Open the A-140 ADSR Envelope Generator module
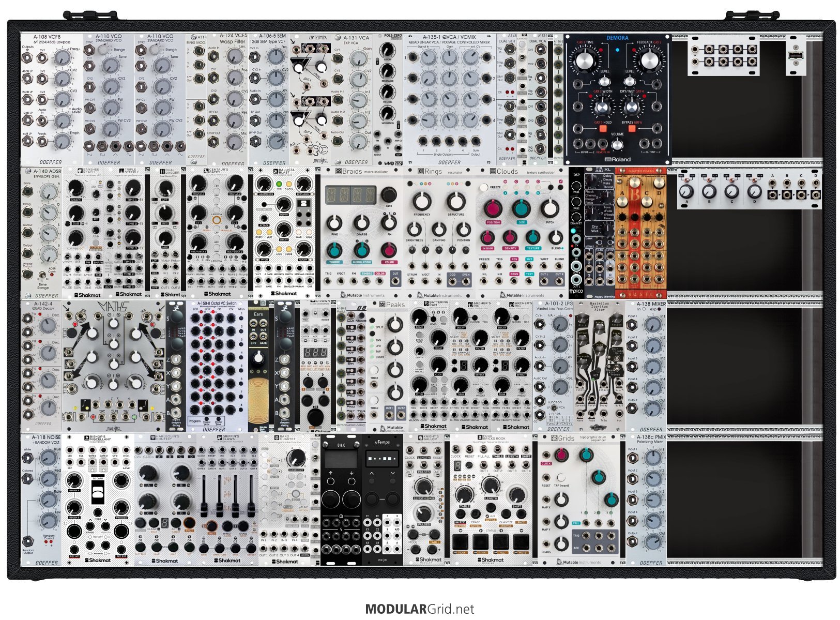The height and width of the screenshot is (620, 840). pyautogui.click(x=41, y=232)
